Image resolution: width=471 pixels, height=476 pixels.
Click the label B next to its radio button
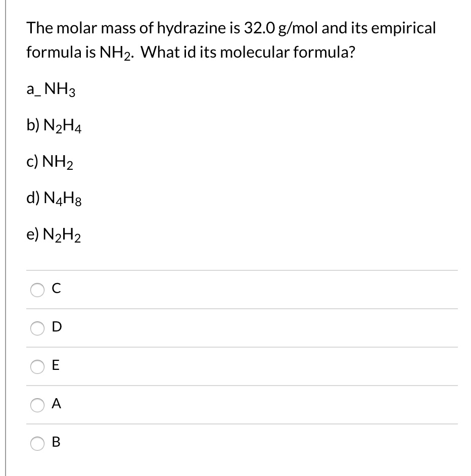[56, 443]
